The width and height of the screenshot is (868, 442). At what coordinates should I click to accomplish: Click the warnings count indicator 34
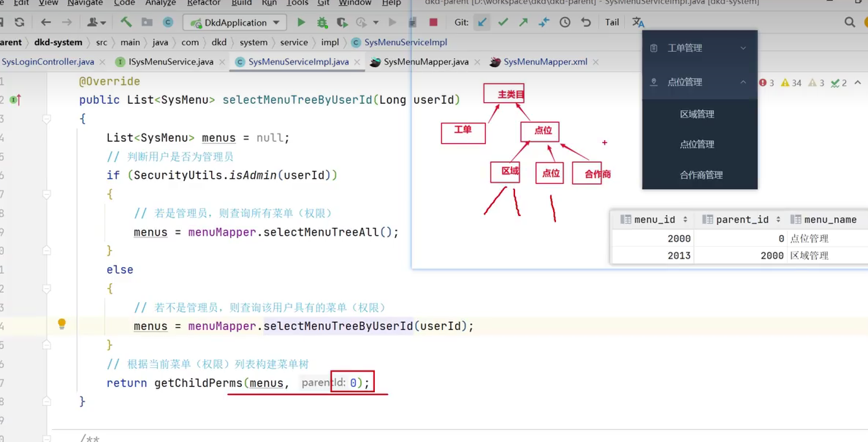tap(791, 83)
